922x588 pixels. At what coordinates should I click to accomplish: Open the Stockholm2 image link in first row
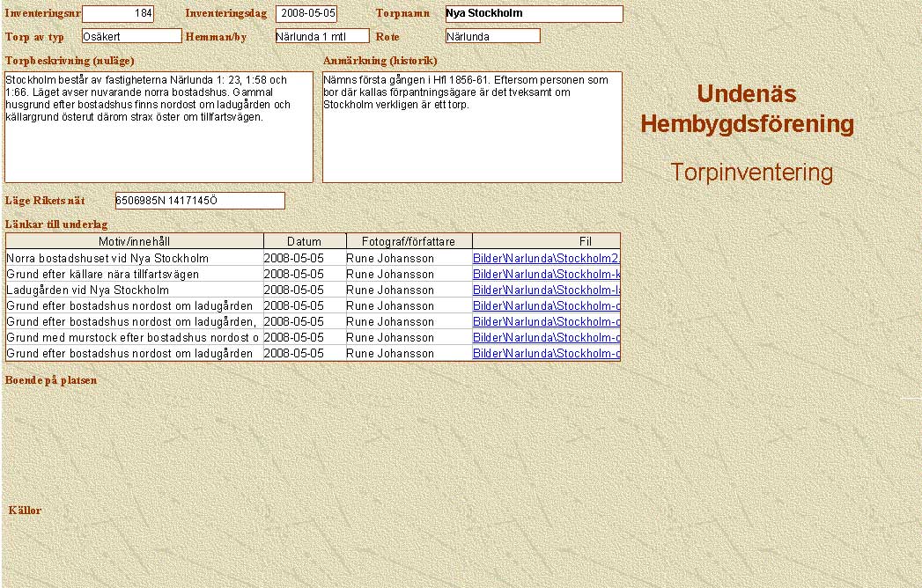tap(546, 259)
